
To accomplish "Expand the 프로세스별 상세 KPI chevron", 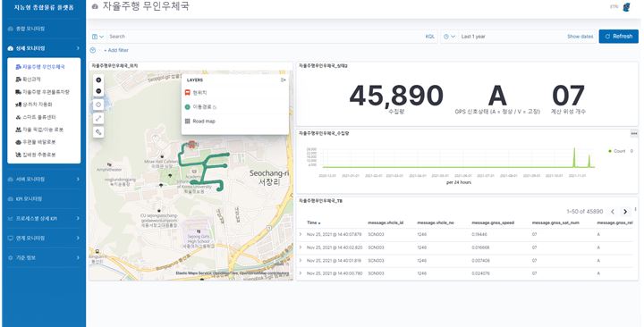I will [x=78, y=218].
